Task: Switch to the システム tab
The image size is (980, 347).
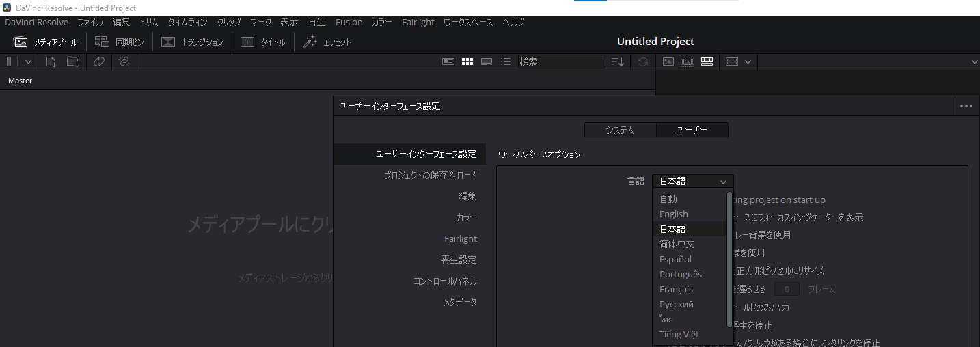Action: (620, 130)
